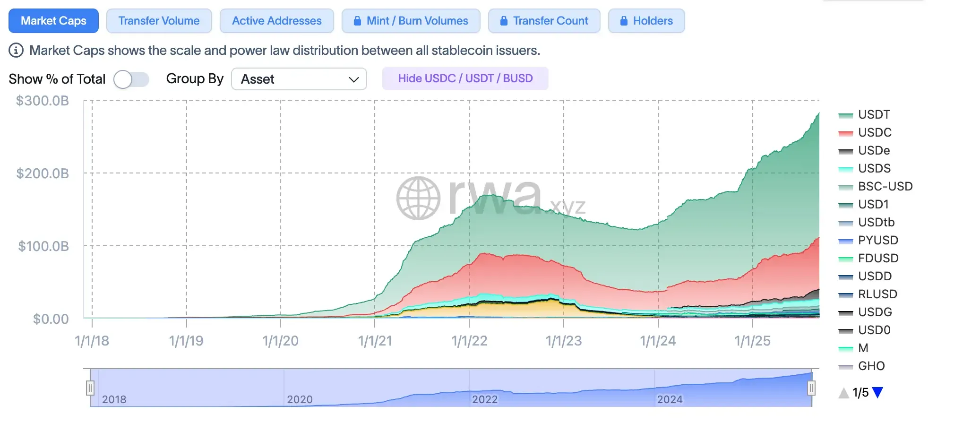The width and height of the screenshot is (980, 432).
Task: Click the 2022 label in the timeline navigator
Action: [486, 399]
